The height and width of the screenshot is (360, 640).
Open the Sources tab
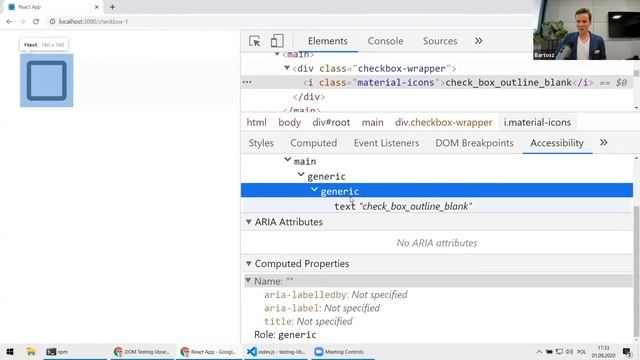pos(440,41)
